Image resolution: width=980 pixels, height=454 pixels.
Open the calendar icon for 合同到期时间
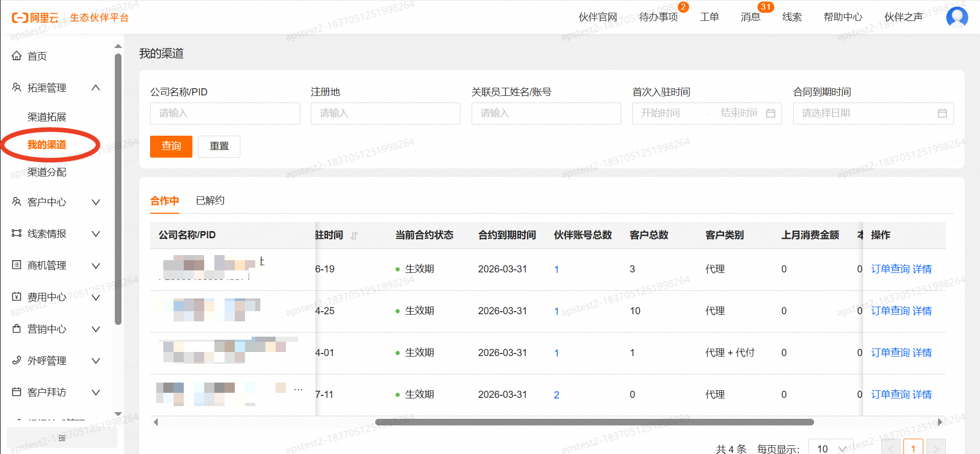(x=942, y=113)
